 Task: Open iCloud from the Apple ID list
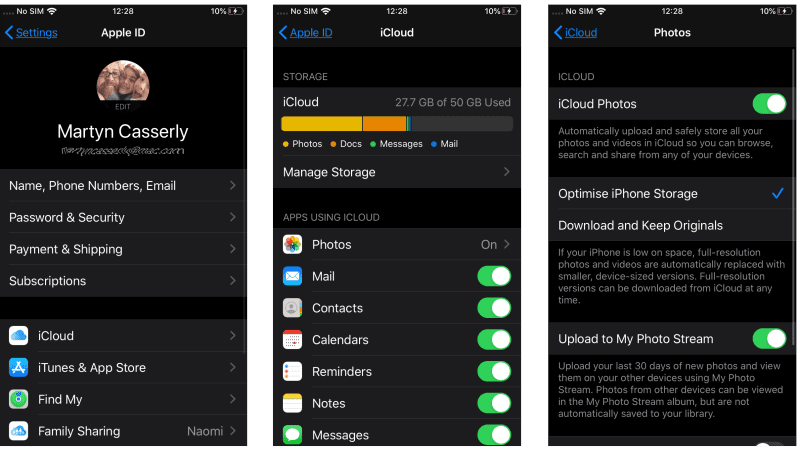[122, 336]
